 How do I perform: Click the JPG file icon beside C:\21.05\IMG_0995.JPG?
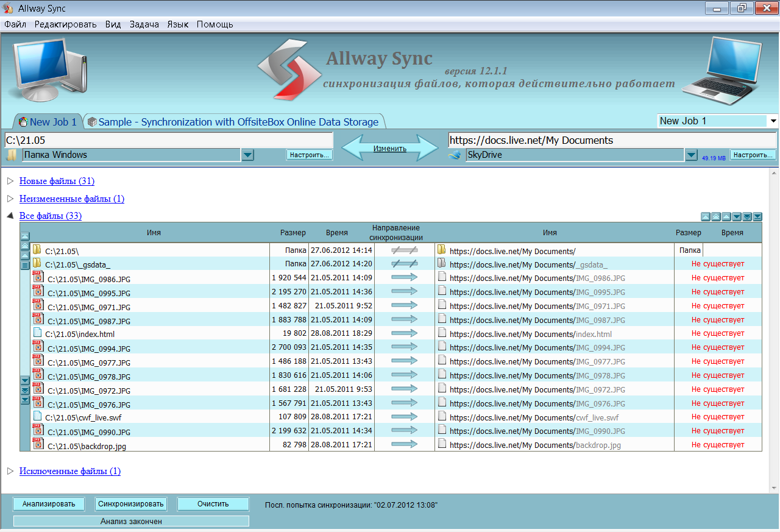[38, 291]
